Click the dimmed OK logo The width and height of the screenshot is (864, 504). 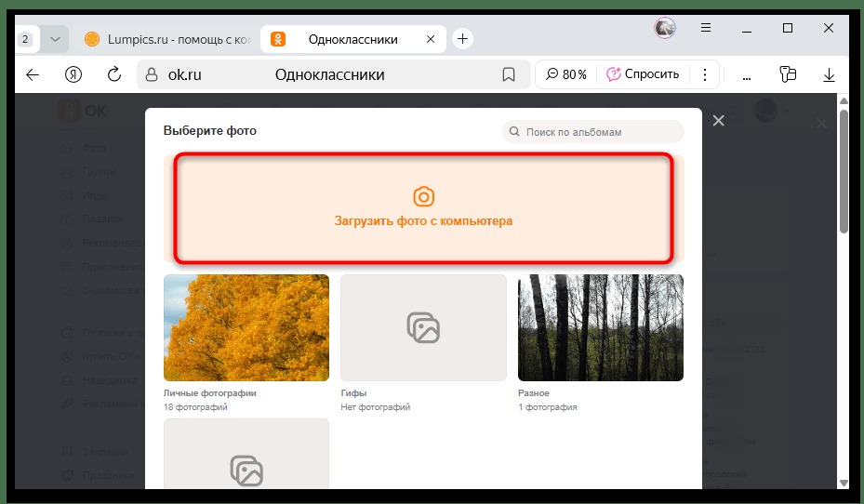(83, 111)
